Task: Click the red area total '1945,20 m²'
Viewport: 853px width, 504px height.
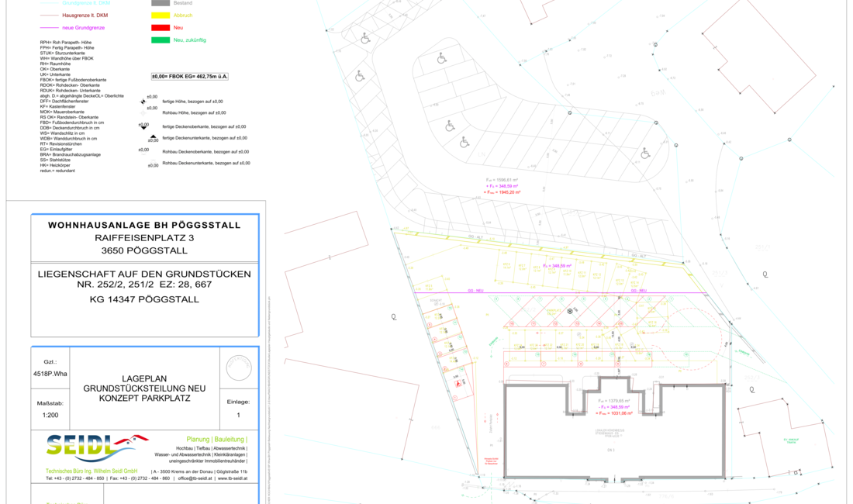Action: coord(509,192)
